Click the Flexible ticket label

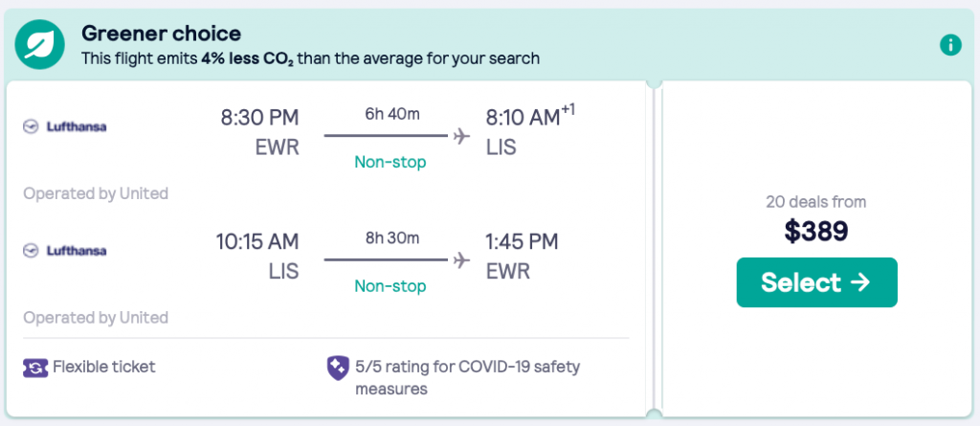click(104, 367)
